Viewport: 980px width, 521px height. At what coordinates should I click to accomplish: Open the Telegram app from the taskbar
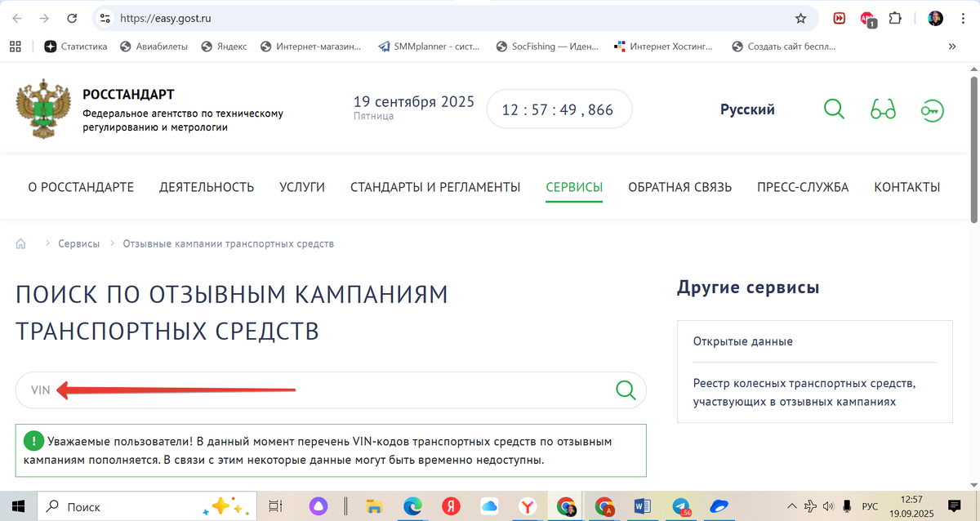point(680,506)
